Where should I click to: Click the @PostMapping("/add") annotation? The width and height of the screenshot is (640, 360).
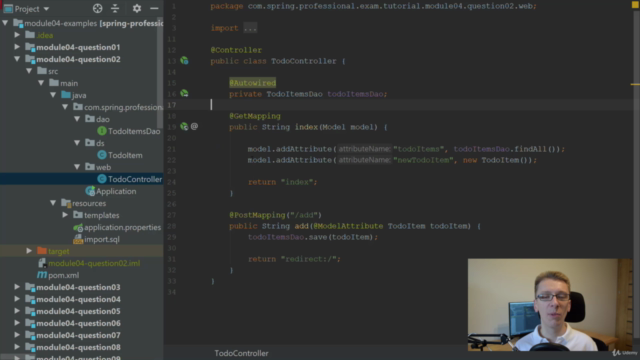(275, 215)
